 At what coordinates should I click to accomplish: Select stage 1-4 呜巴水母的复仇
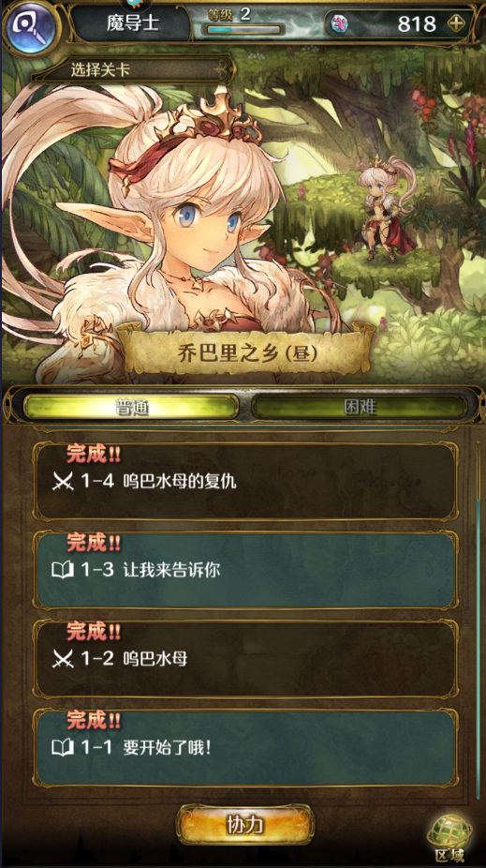pos(245,482)
